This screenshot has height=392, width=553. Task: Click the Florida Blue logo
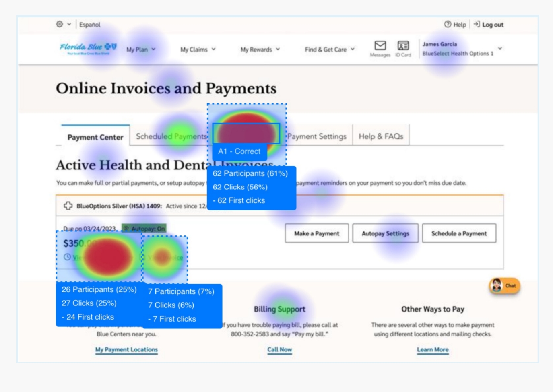click(88, 48)
